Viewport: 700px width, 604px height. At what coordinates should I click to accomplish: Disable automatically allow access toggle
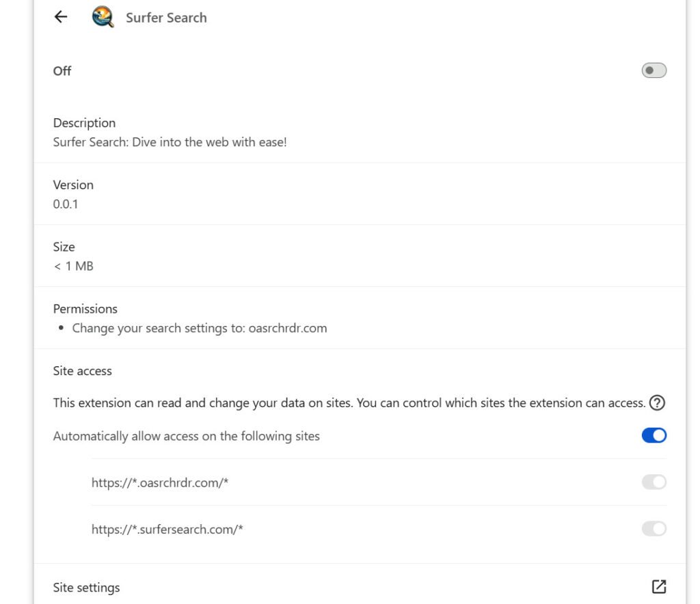click(654, 435)
